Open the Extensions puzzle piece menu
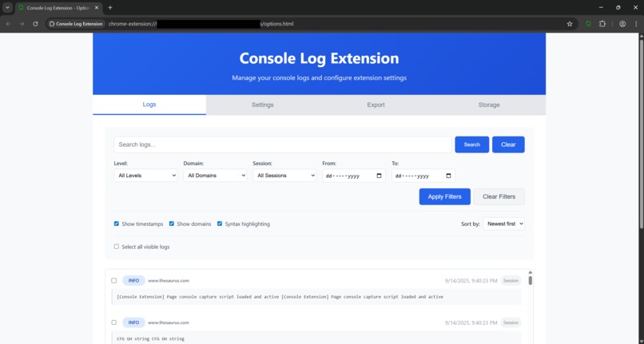644x344 pixels. tap(602, 24)
